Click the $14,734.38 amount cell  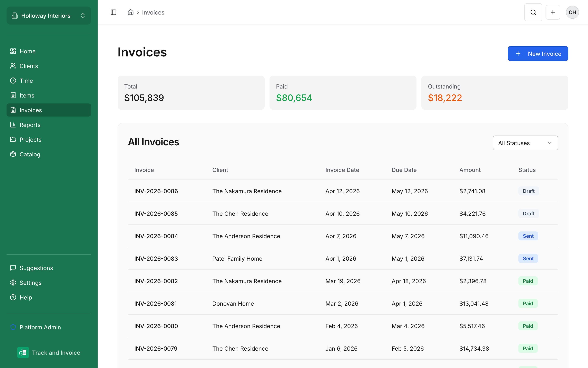(x=474, y=349)
